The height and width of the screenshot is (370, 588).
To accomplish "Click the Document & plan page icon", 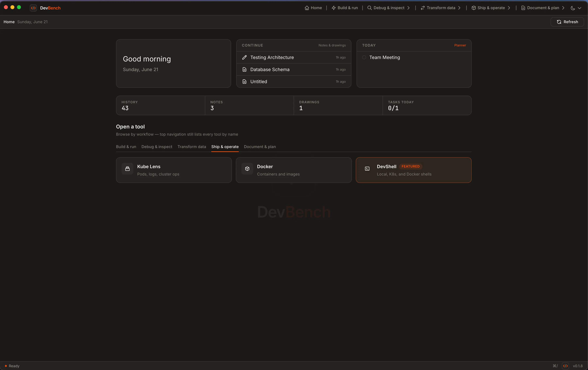I will coord(523,8).
